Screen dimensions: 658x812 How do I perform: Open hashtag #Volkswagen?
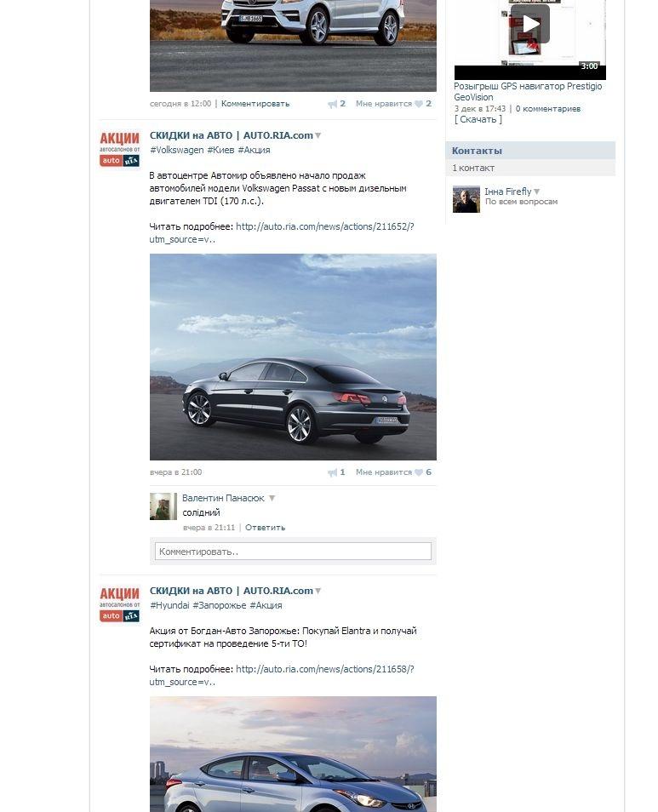click(x=176, y=150)
